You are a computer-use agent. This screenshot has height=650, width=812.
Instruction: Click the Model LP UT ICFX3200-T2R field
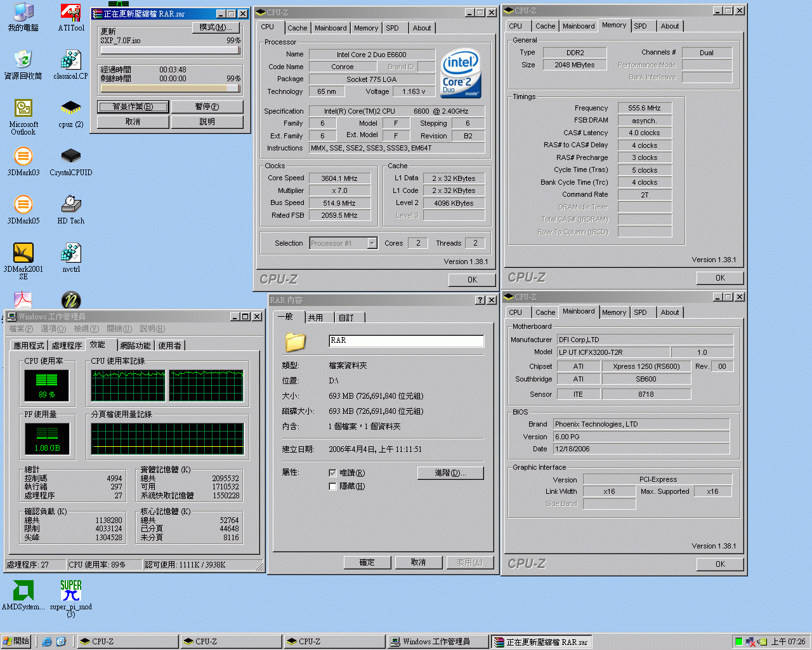pos(613,352)
